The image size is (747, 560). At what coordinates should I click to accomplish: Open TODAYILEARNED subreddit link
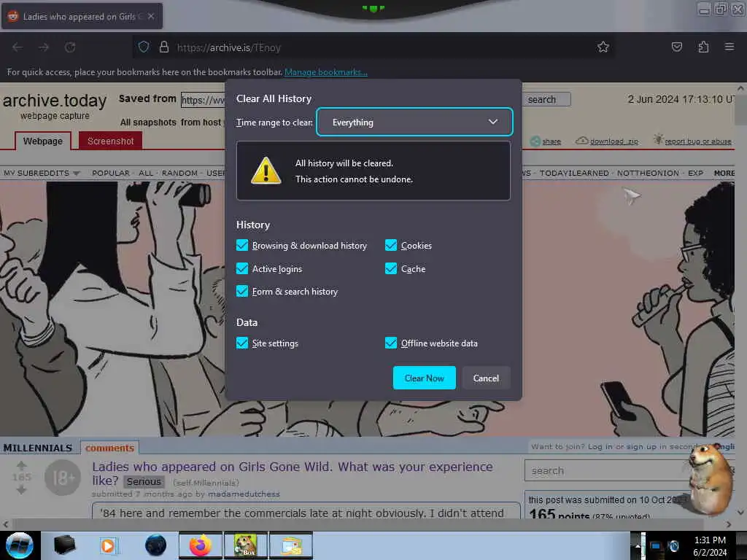pyautogui.click(x=574, y=173)
